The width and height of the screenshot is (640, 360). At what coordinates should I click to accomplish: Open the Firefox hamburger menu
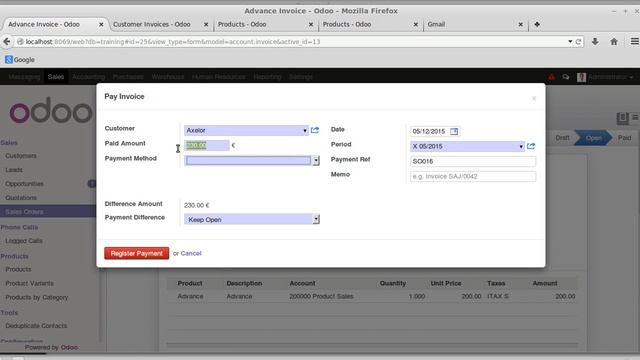(x=634, y=42)
